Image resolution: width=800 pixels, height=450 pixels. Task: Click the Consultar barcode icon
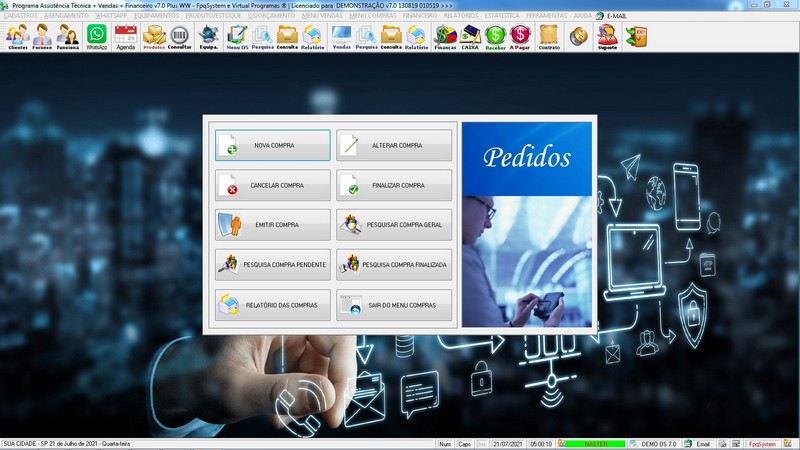point(180,37)
